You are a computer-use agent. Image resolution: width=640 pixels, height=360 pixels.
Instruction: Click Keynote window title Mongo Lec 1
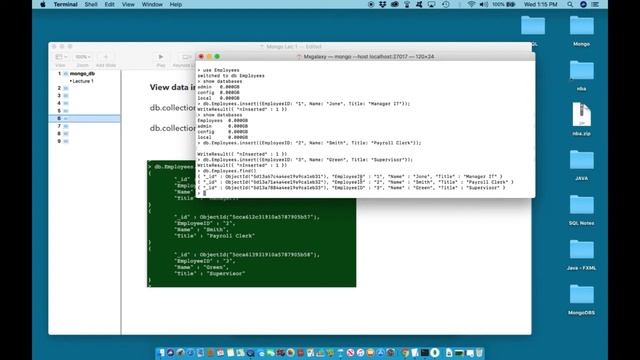(291, 47)
